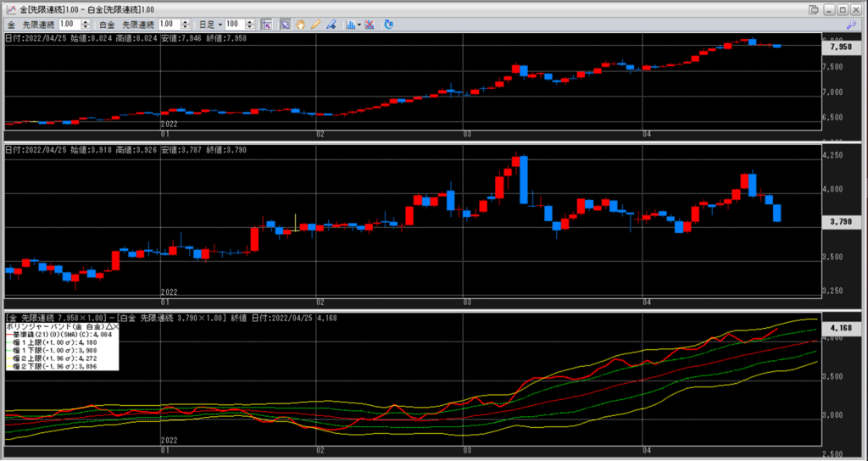
Task: Open the bar chart indicator tool
Action: pyautogui.click(x=350, y=25)
